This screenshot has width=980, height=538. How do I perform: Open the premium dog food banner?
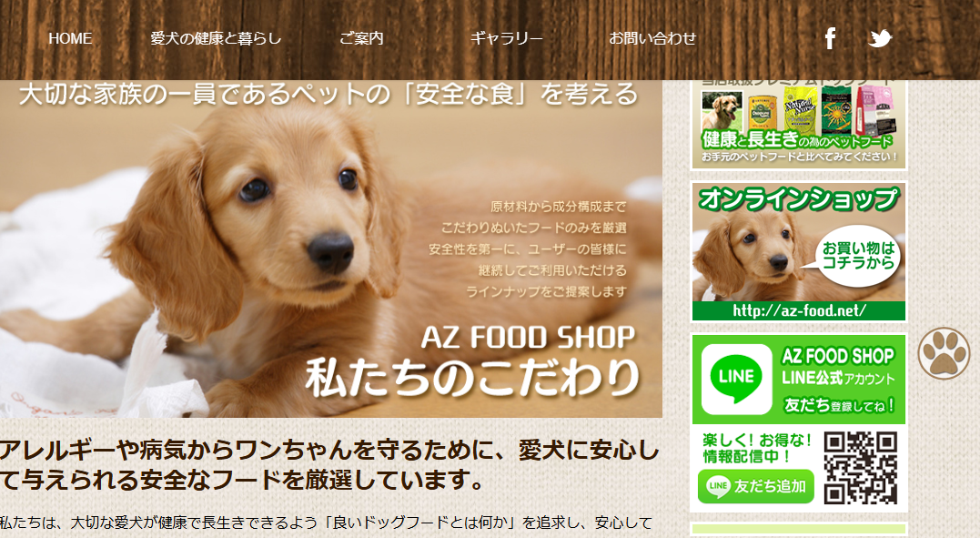point(799,125)
